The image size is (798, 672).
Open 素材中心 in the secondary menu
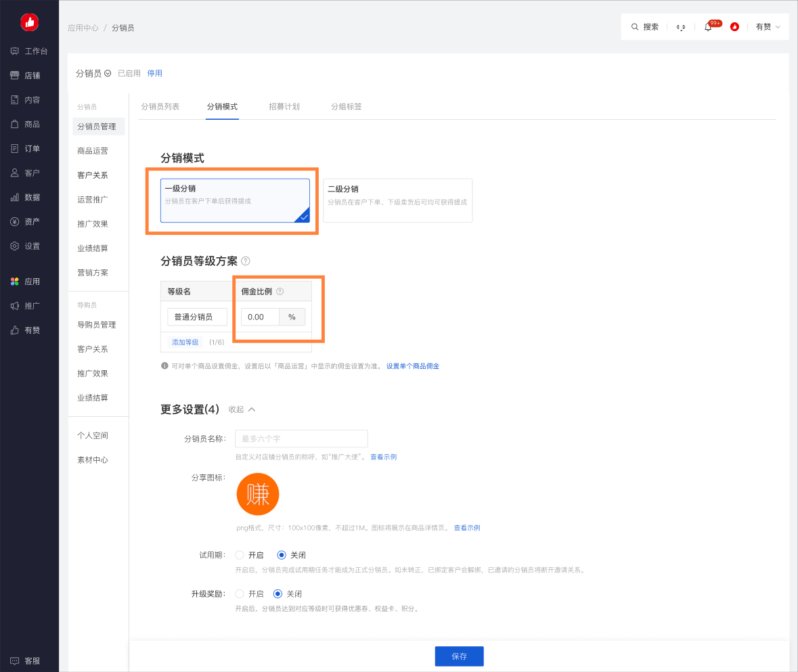(93, 460)
